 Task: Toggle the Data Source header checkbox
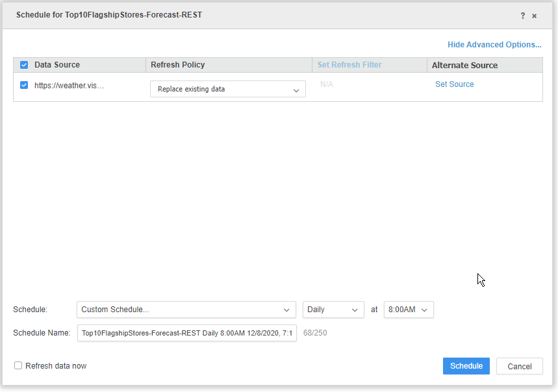tap(24, 65)
